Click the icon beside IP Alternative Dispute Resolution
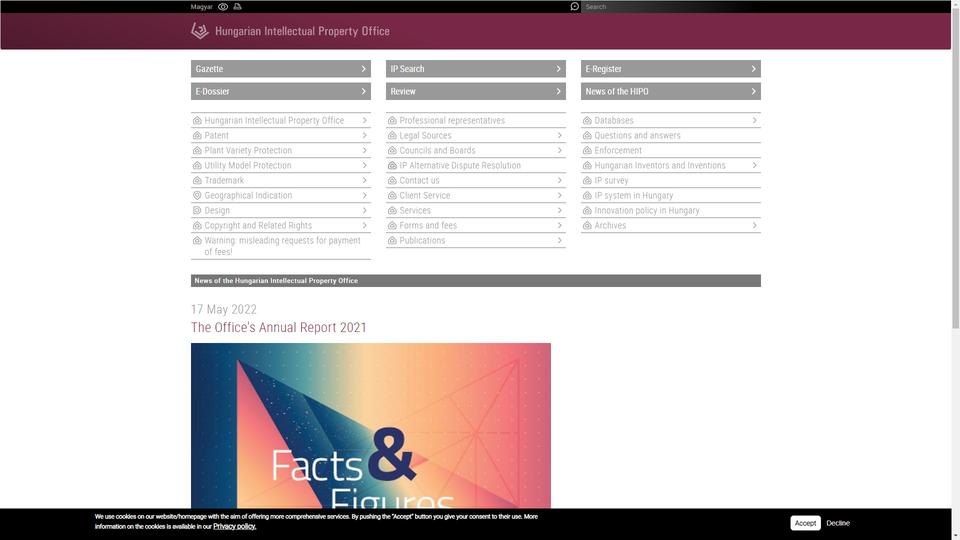This screenshot has height=540, width=960. (392, 165)
